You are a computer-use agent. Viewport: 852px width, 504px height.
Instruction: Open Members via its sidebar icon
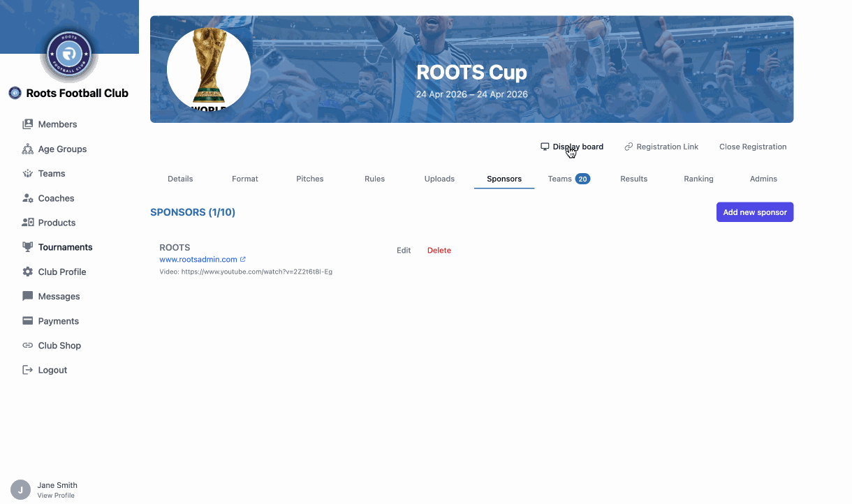point(28,124)
